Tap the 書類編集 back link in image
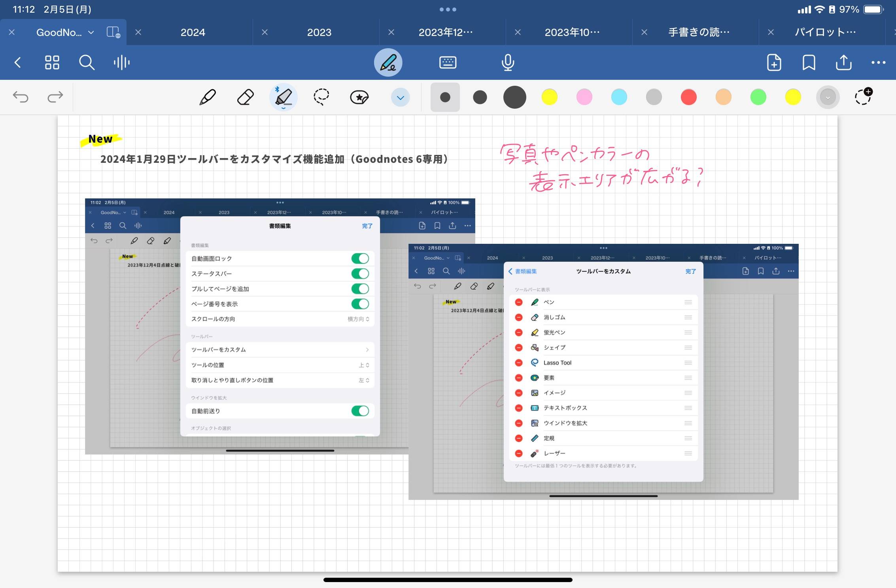The width and height of the screenshot is (896, 588). 523,271
